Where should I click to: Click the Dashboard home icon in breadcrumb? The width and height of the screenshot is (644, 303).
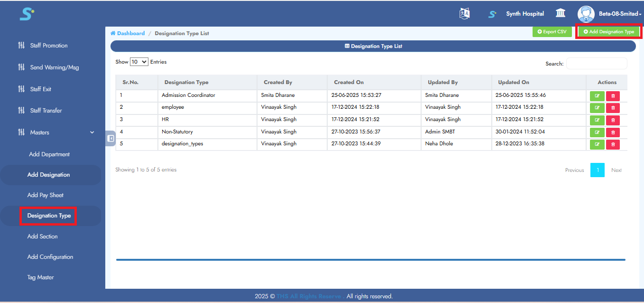coord(113,33)
